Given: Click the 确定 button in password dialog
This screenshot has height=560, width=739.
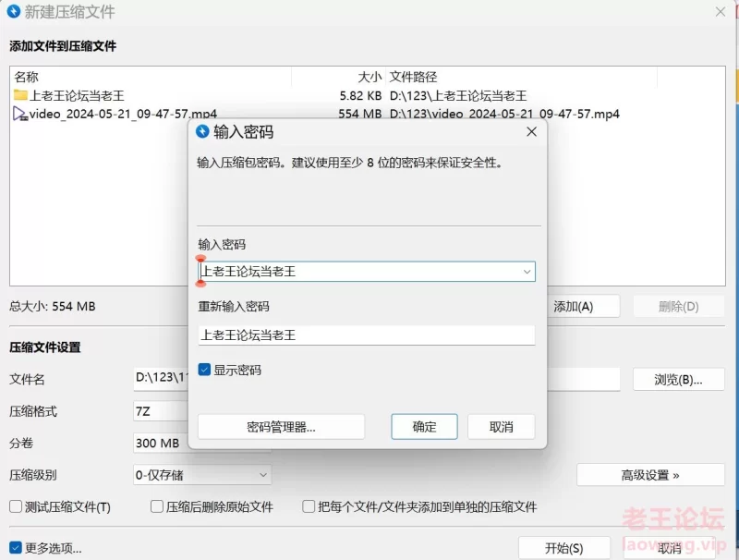Looking at the screenshot, I should click(424, 427).
